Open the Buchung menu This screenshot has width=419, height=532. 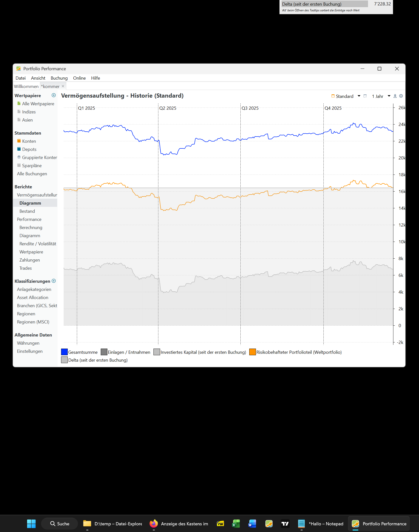point(59,78)
